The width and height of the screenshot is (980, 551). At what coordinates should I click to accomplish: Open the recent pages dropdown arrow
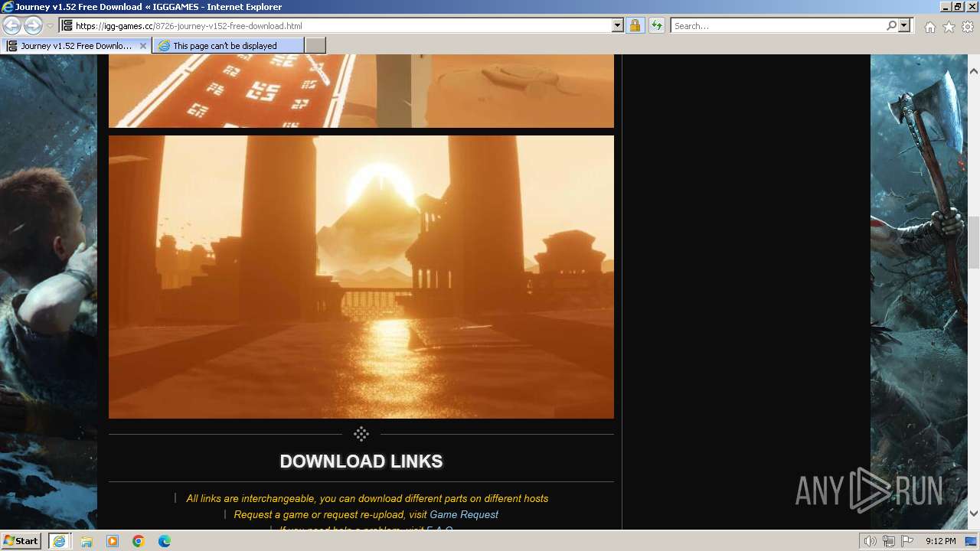click(50, 26)
